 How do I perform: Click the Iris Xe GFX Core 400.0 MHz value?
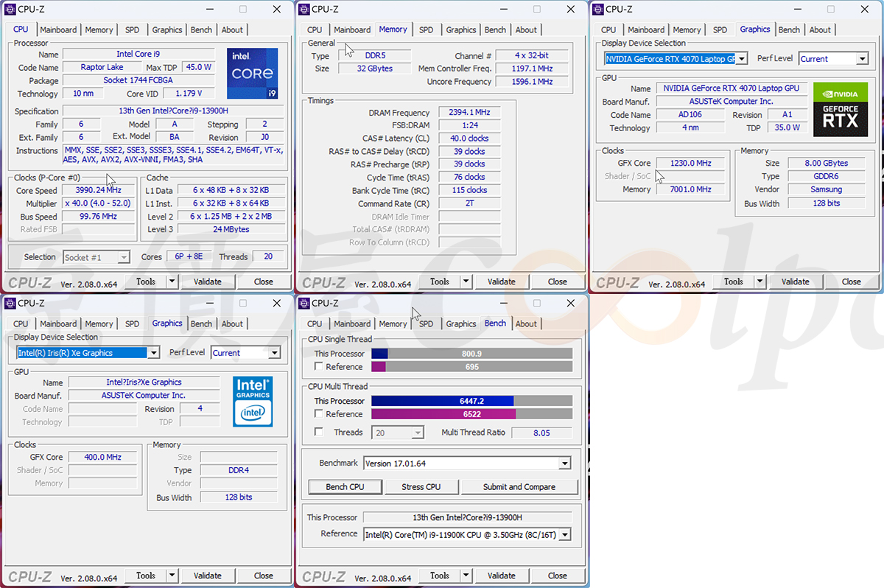click(x=102, y=457)
